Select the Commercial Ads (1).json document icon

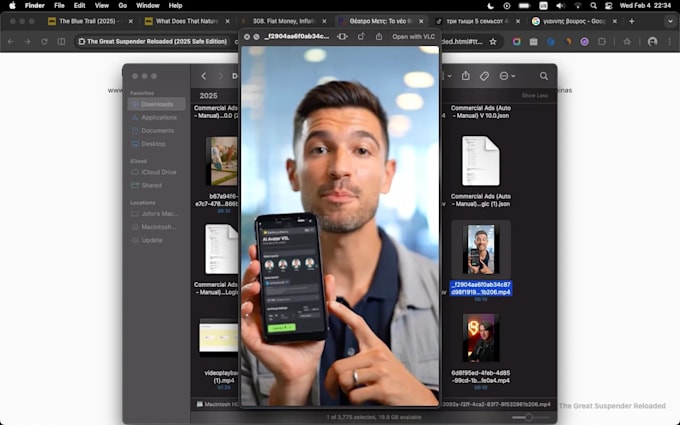[481, 161]
